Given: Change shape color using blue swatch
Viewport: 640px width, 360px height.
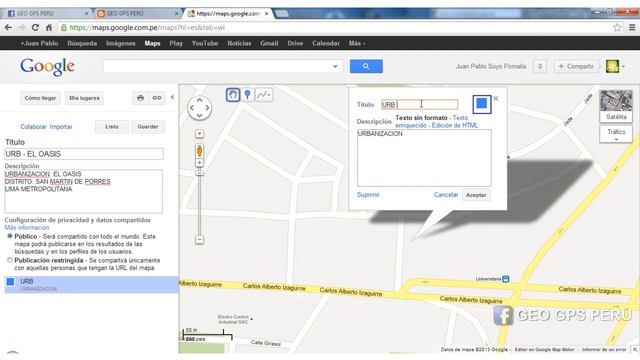Looking at the screenshot, I should 482,104.
